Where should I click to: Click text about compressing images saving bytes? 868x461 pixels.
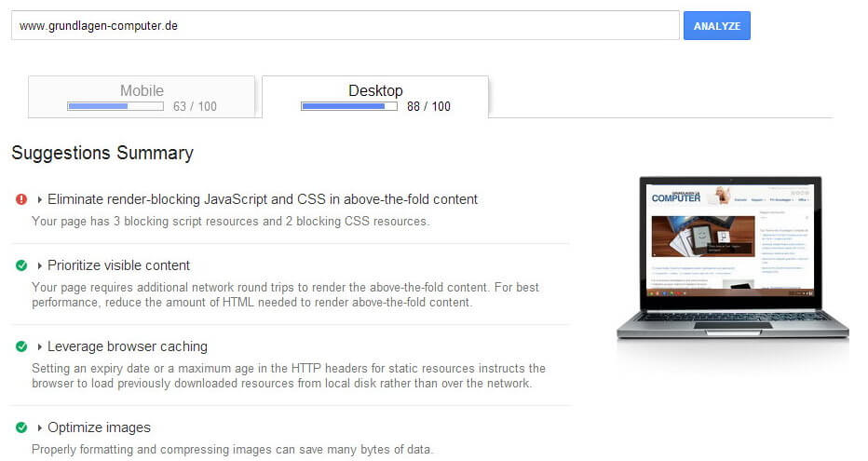[232, 450]
